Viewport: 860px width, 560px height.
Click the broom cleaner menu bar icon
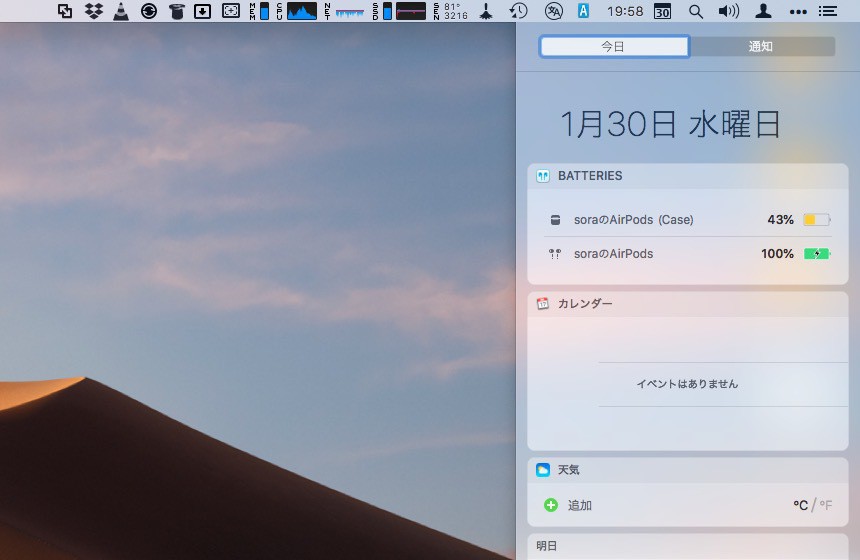tap(485, 11)
